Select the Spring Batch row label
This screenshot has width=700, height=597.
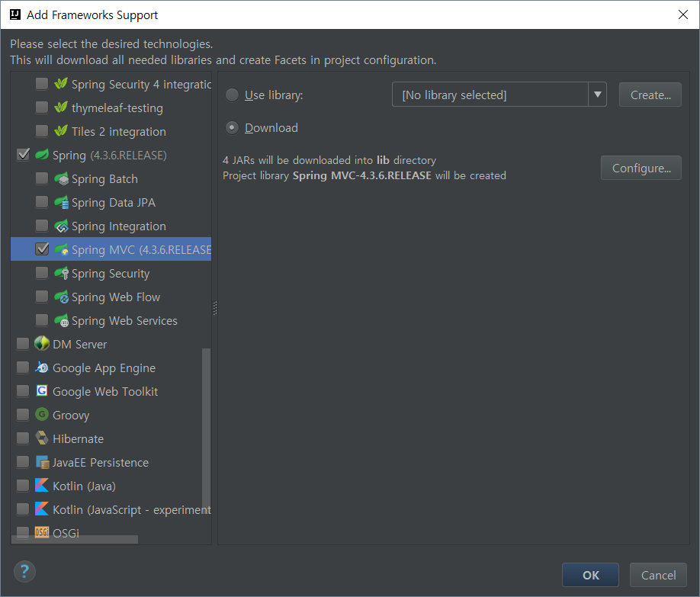point(104,179)
